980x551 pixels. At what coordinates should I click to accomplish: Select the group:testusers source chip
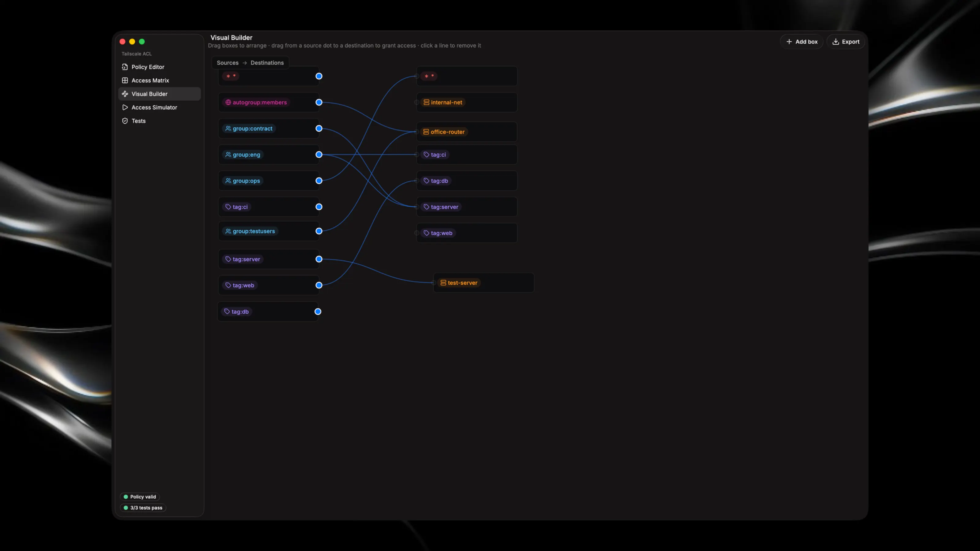point(250,231)
